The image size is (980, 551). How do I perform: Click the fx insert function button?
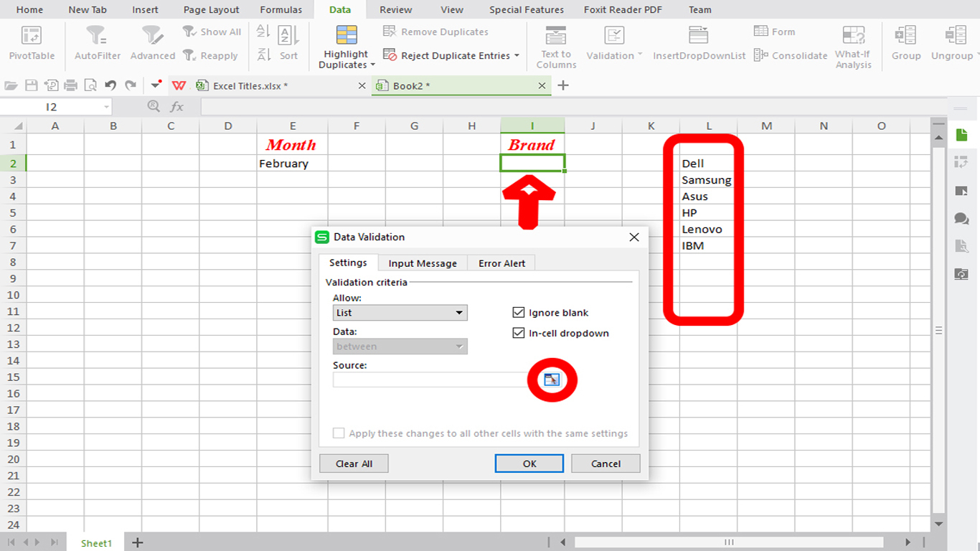click(x=176, y=107)
